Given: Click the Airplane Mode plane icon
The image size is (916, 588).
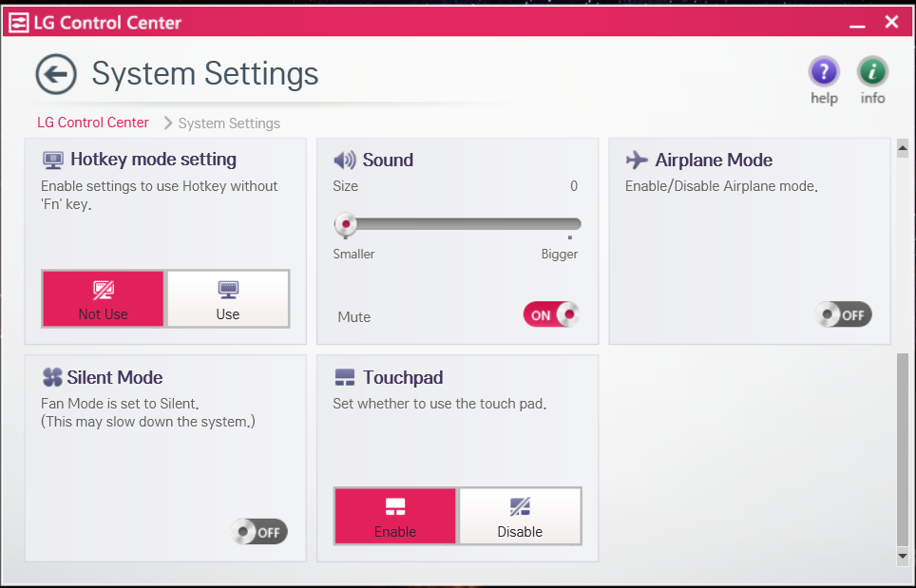Looking at the screenshot, I should coord(637,160).
